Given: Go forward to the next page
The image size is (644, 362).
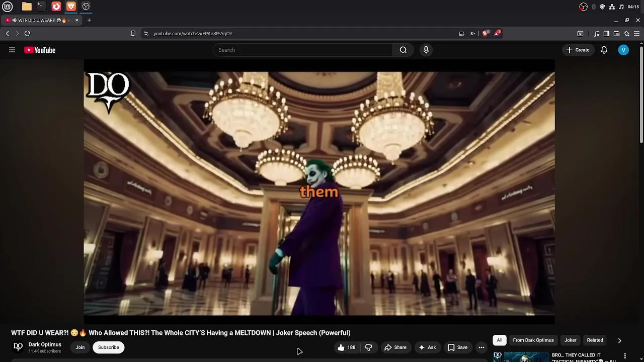Looking at the screenshot, I should (x=17, y=33).
